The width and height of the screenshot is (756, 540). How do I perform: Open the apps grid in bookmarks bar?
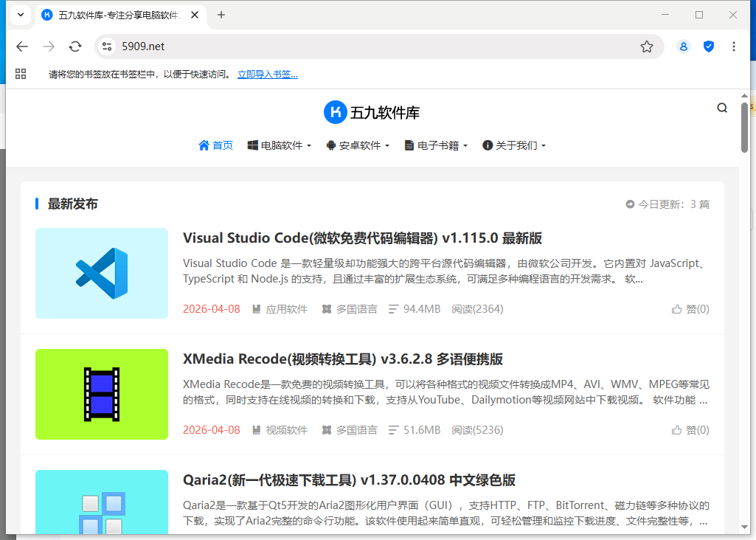[x=21, y=74]
